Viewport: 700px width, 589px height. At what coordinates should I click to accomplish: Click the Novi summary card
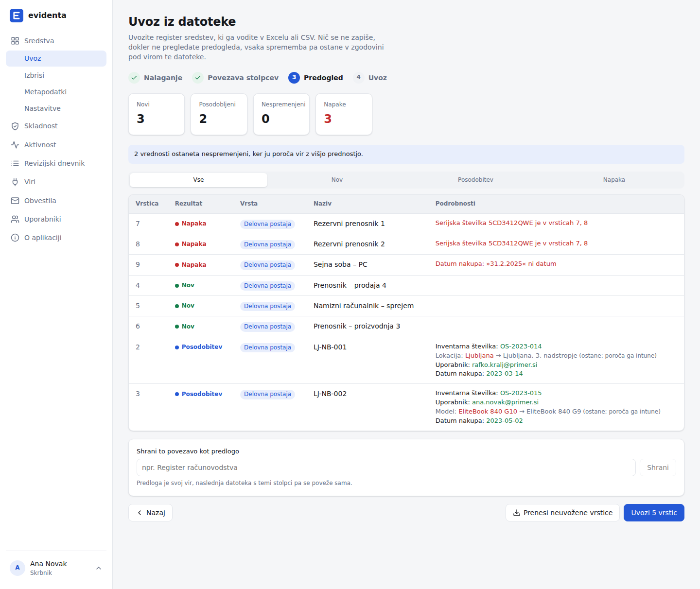157,114
